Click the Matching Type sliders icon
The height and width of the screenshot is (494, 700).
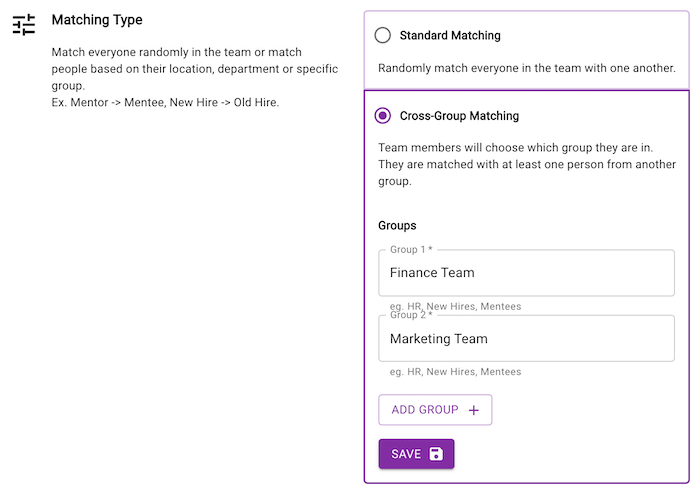pos(24,25)
